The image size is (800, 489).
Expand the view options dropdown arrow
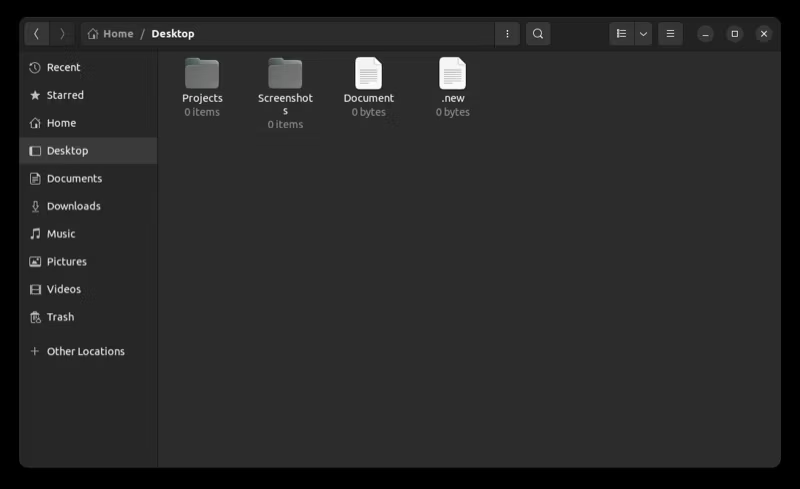[643, 34]
